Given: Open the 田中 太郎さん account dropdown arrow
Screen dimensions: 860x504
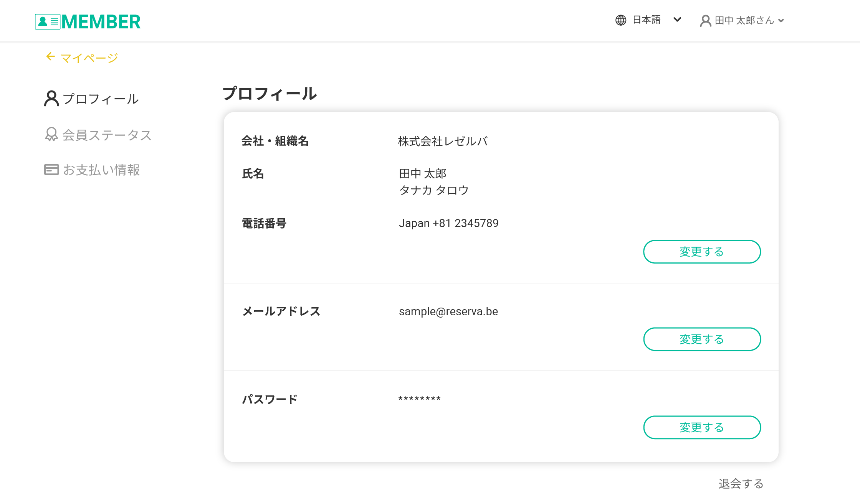Looking at the screenshot, I should [781, 21].
